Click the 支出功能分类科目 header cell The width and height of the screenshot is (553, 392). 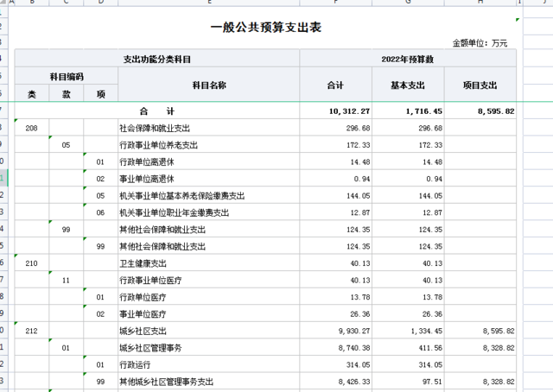click(x=156, y=59)
